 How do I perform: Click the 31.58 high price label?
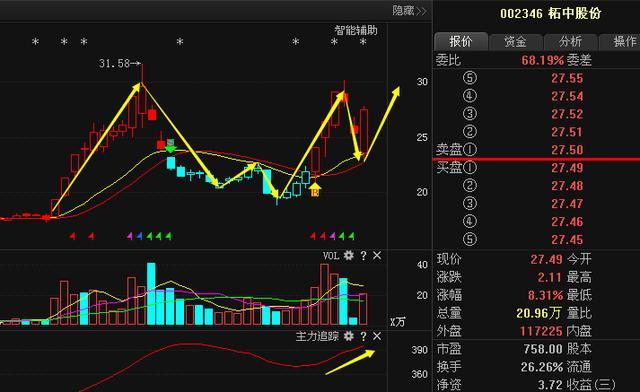tap(114, 63)
